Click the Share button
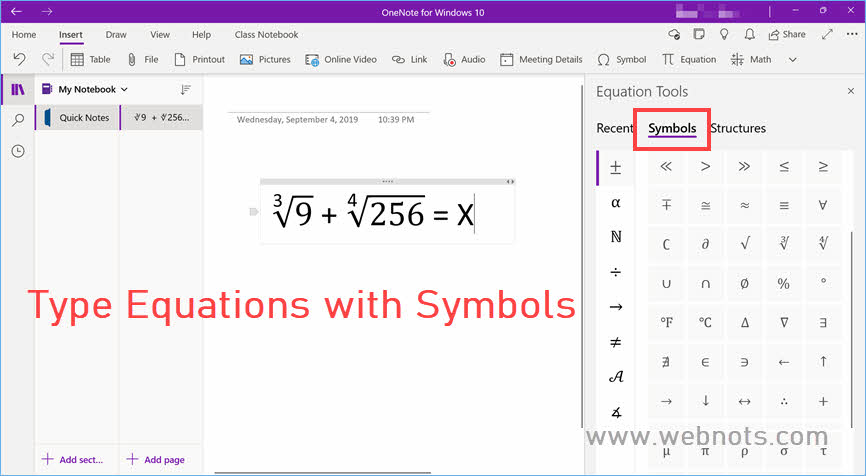Screen dimensions: 866x476 787,34
